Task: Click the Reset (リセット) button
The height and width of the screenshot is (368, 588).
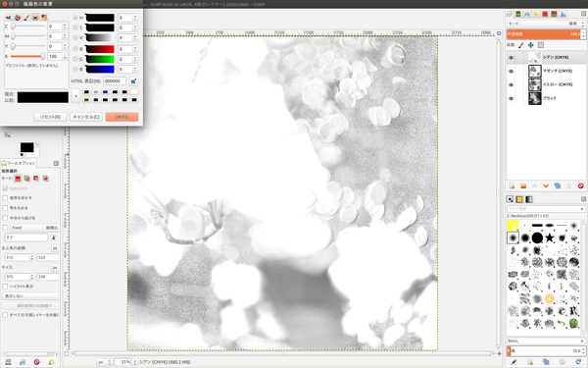Action: (50, 117)
